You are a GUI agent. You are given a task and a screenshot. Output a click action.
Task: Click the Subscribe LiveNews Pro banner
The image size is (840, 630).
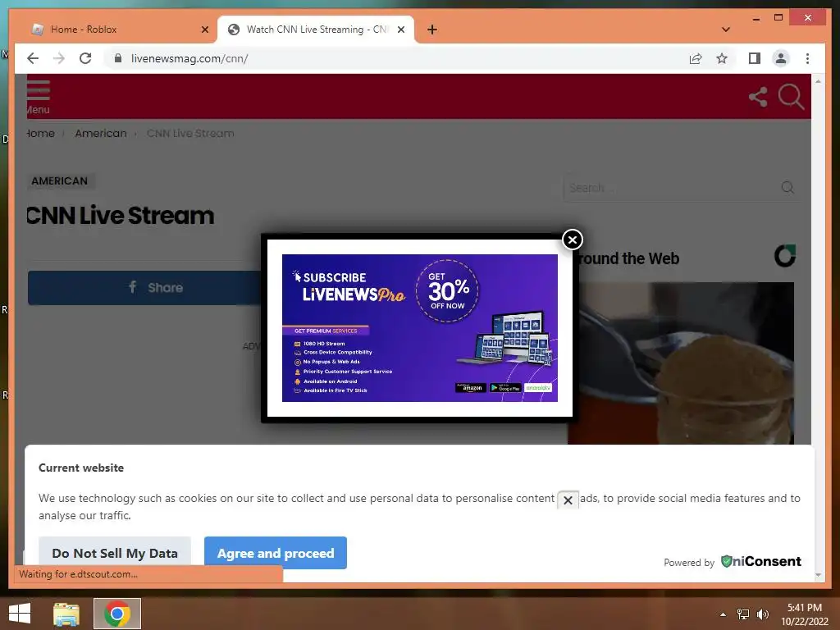tap(419, 328)
